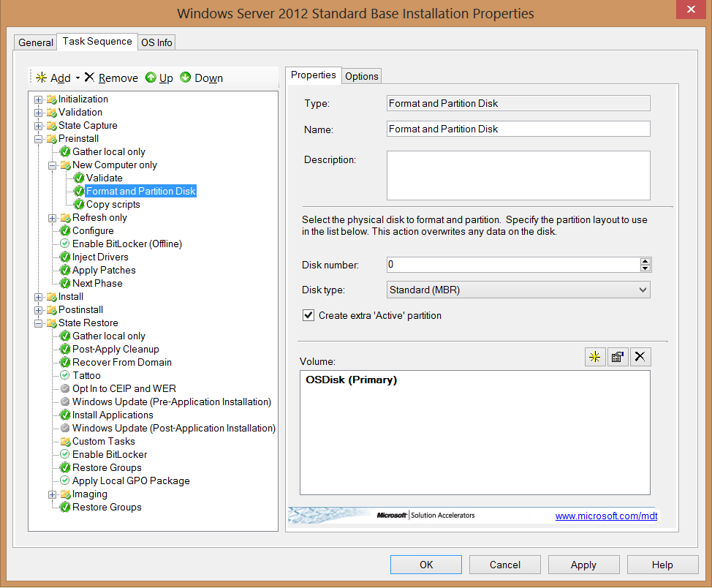
Task: Click the Preinstall folder icon
Action: click(x=52, y=139)
